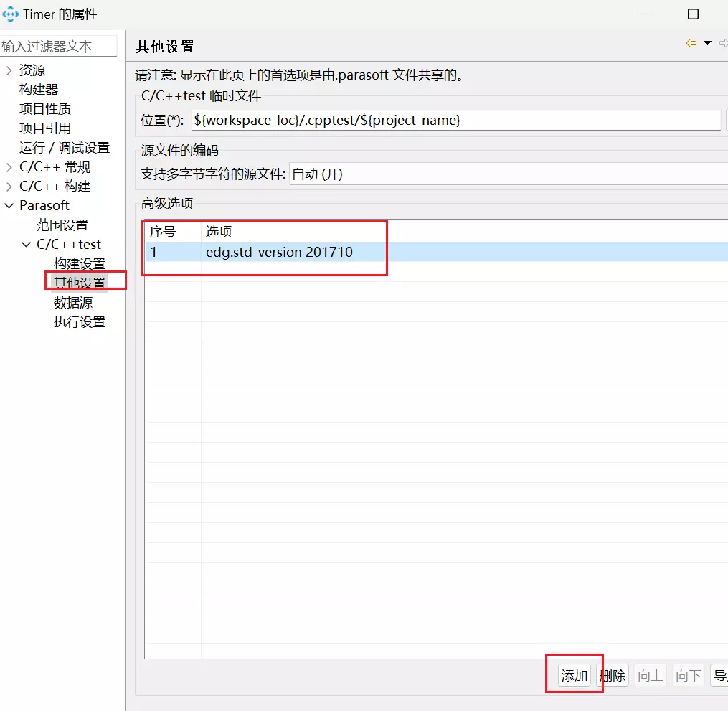Open the multi-byte source file encoding dropdown

point(508,174)
